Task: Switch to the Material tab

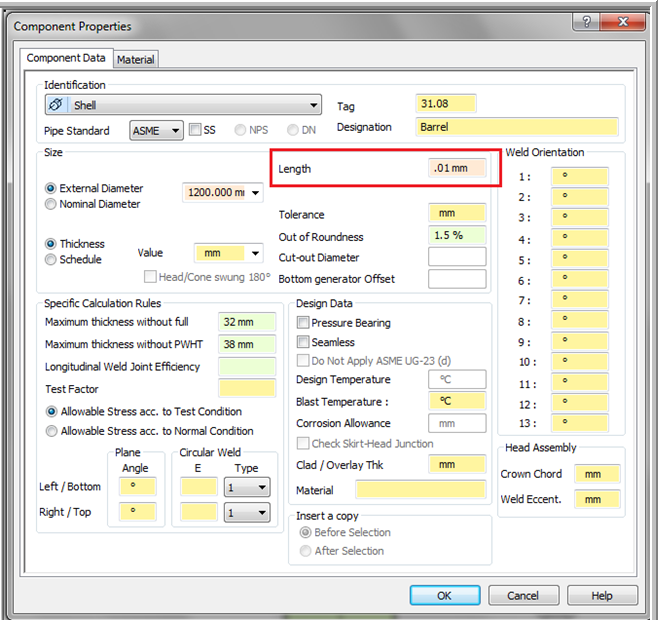Action: 136,60
